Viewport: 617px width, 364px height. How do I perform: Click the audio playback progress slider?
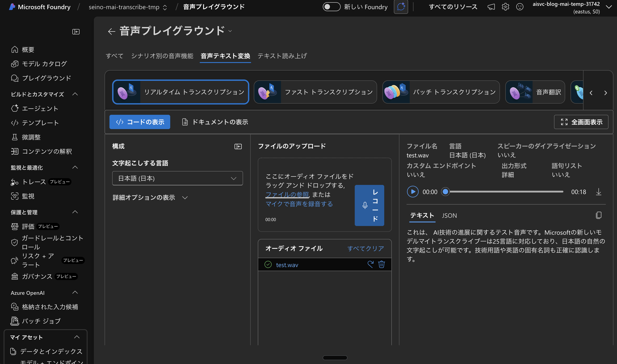504,192
